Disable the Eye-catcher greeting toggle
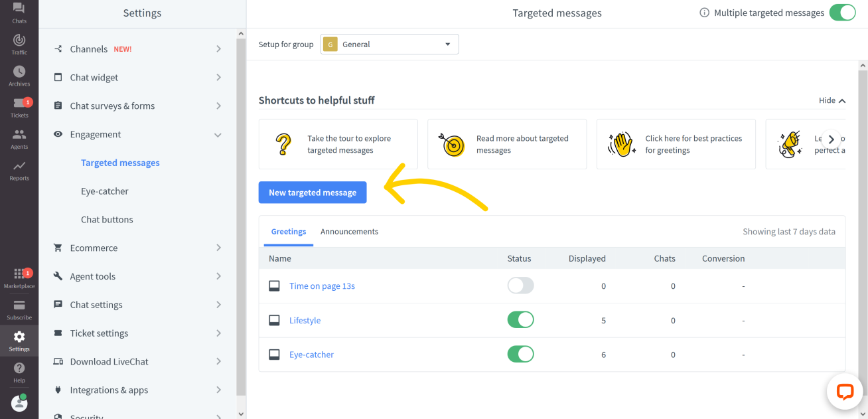 pyautogui.click(x=520, y=355)
